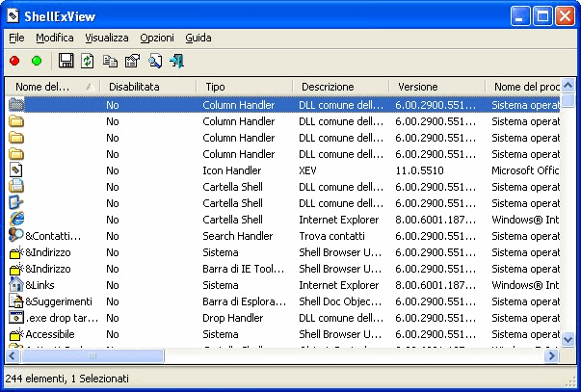
Task: Sort by Versione column header
Action: pos(437,87)
